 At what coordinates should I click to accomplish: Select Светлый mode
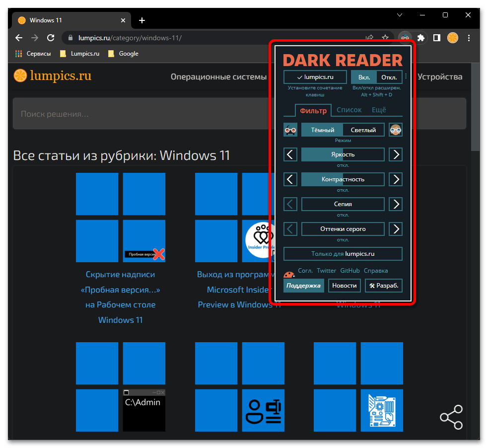(x=363, y=130)
